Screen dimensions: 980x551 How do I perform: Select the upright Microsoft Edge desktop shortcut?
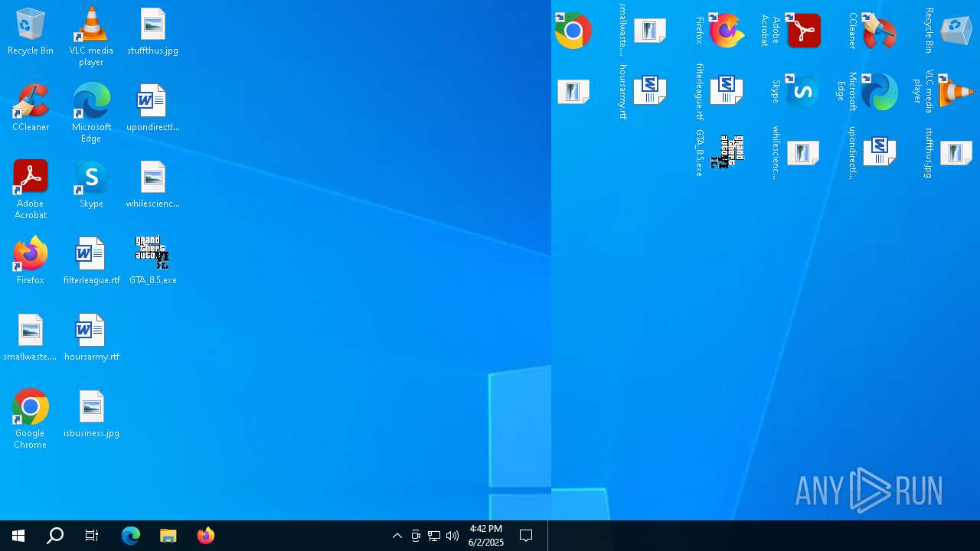coord(91,113)
